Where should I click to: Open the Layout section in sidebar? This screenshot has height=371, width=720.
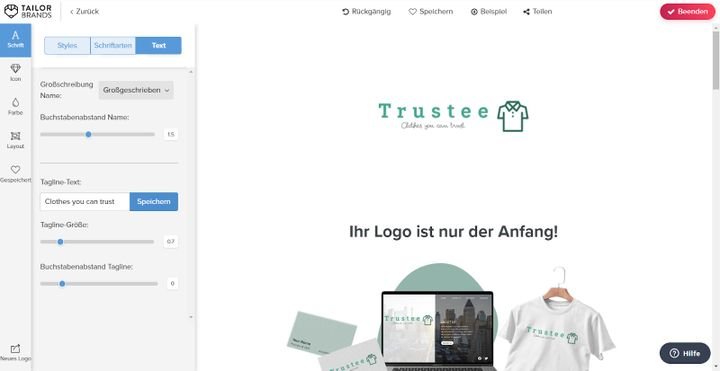pyautogui.click(x=16, y=140)
